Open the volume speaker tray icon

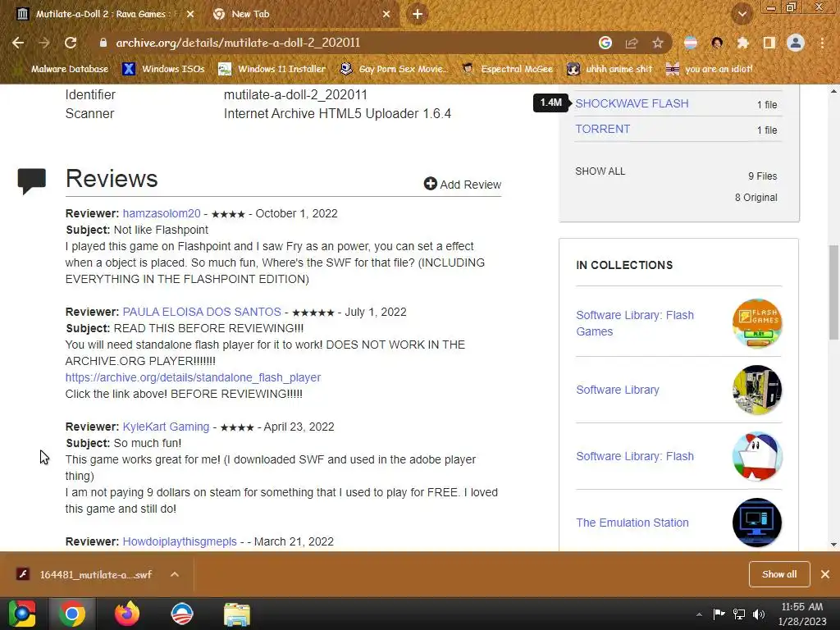coord(759,614)
